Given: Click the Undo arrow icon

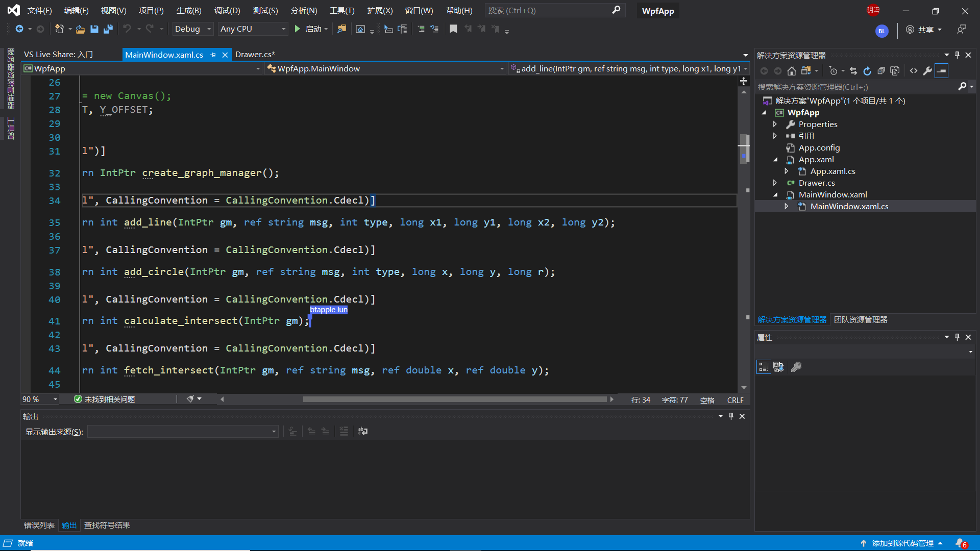Looking at the screenshot, I should click(127, 29).
